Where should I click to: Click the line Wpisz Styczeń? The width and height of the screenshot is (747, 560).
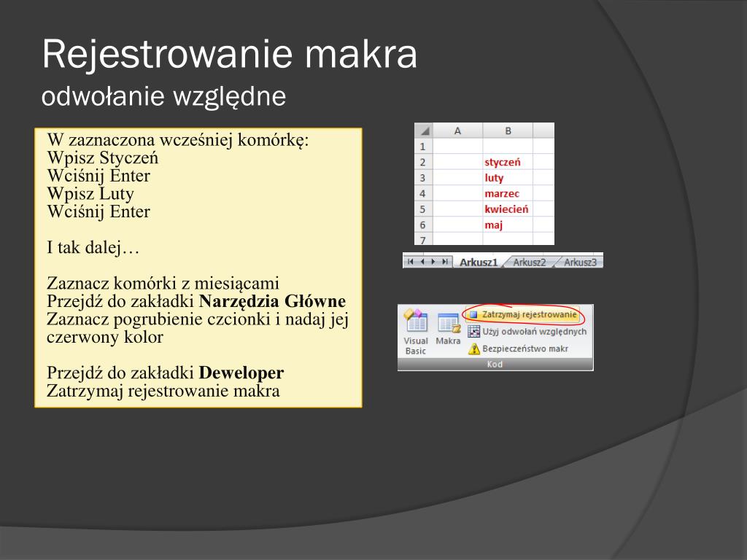click(102, 157)
